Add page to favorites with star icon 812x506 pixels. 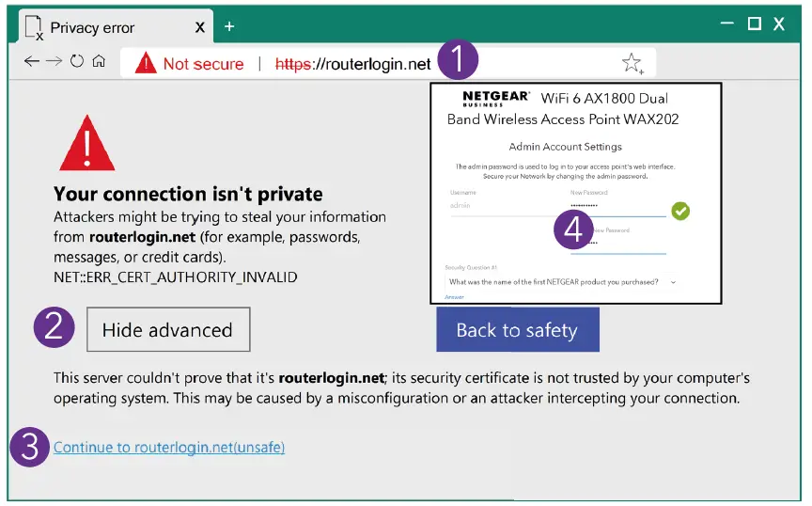pos(632,63)
